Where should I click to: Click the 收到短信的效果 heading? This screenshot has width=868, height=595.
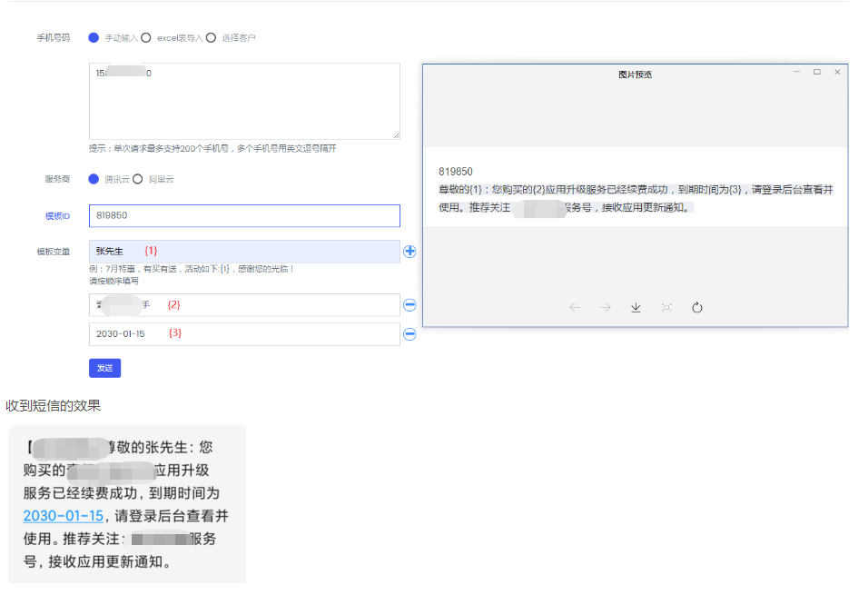[x=54, y=405]
